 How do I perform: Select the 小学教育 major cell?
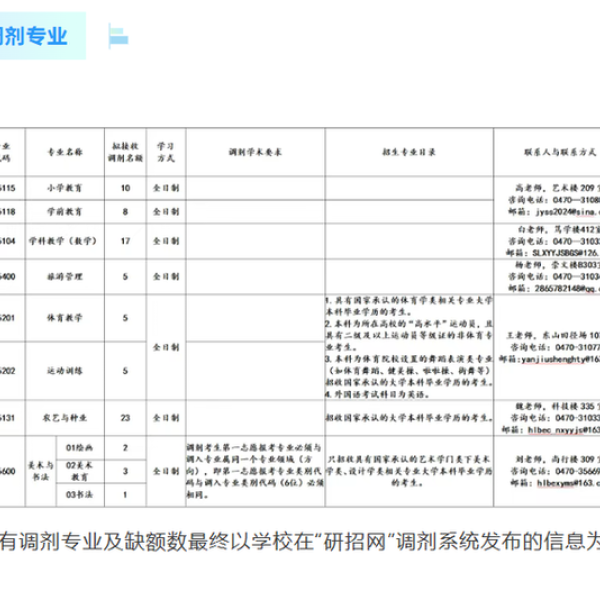65,188
